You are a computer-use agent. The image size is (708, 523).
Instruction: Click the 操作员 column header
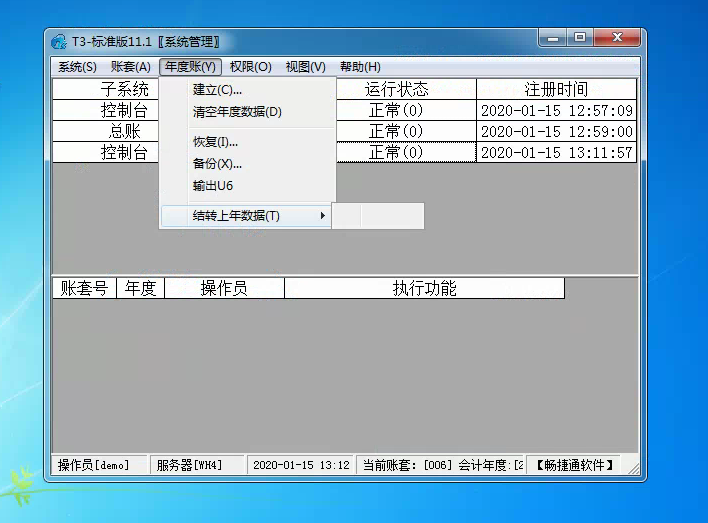click(x=224, y=288)
